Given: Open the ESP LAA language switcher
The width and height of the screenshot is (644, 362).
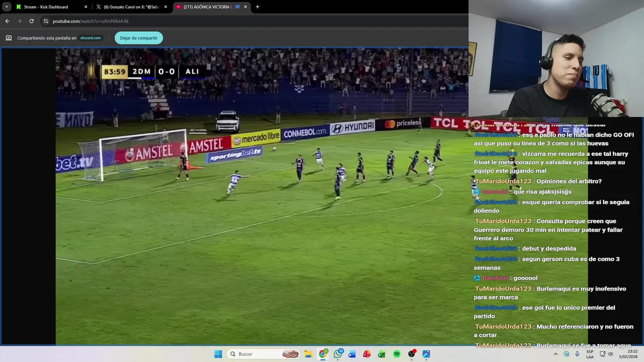Looking at the screenshot, I should click(x=590, y=354).
